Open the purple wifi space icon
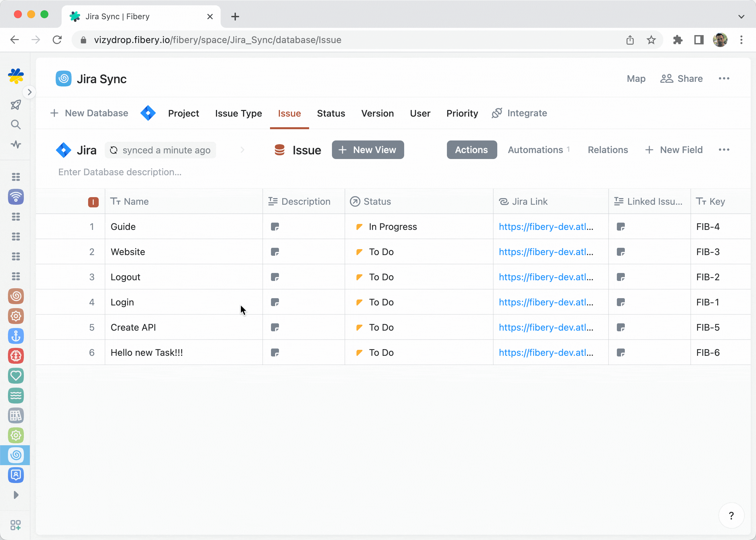This screenshot has width=756, height=540. 16,197
